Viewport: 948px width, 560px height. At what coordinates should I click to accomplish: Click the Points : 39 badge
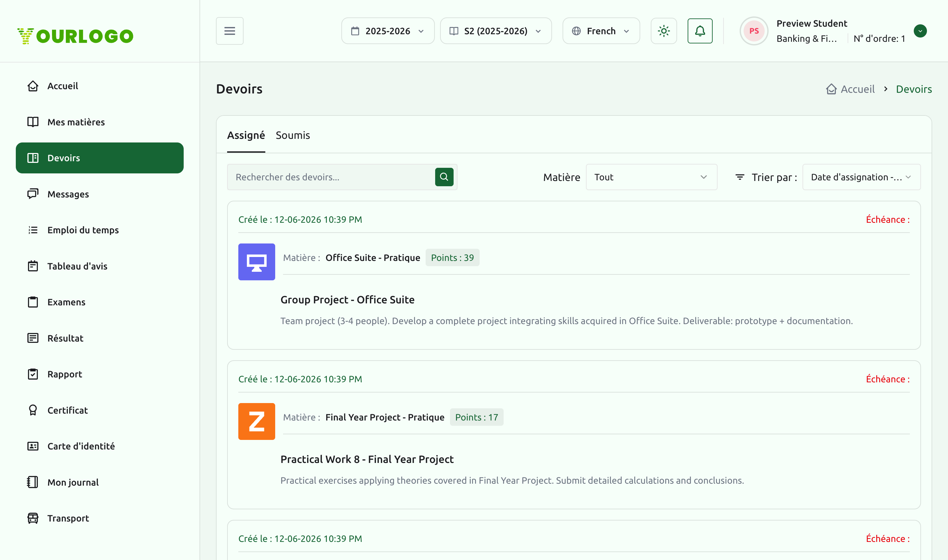(452, 258)
